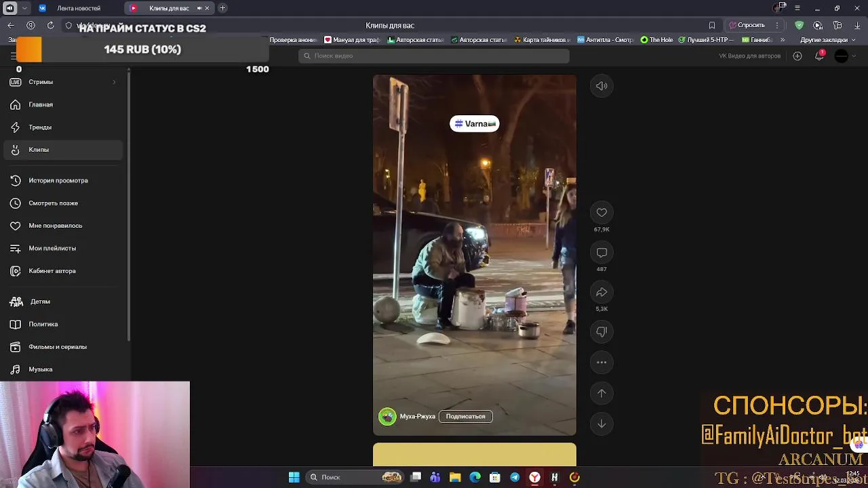Open Мне понравилось list

(63, 226)
